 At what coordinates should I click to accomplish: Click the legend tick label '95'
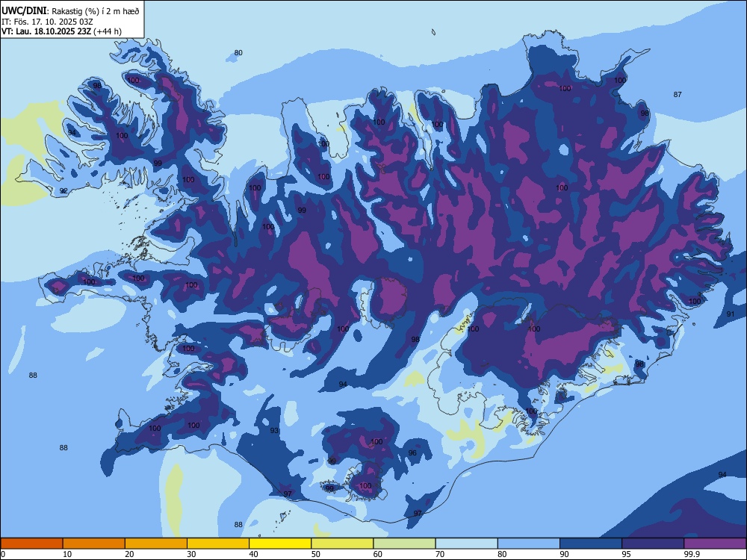click(626, 554)
